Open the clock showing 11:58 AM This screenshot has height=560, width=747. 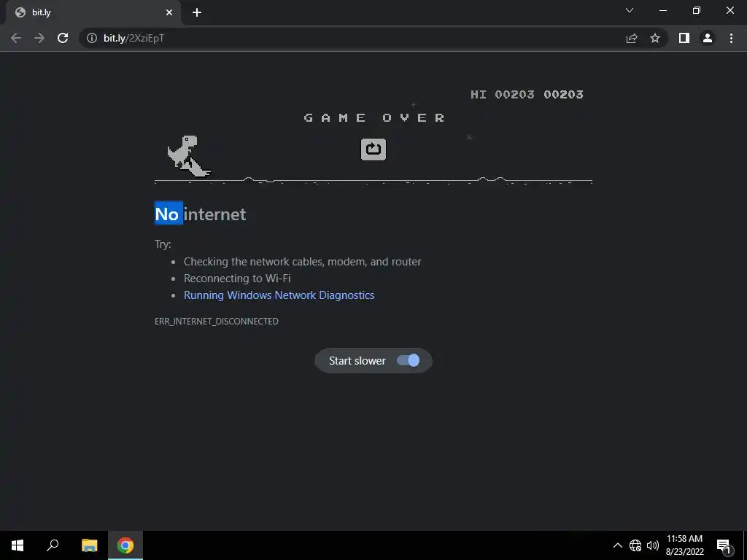click(x=684, y=545)
